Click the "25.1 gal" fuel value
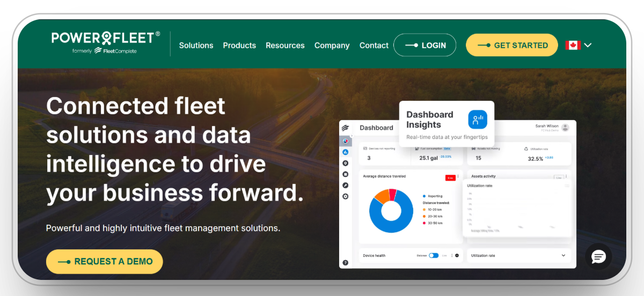Viewport: 644px width, 296px height. coord(429,158)
